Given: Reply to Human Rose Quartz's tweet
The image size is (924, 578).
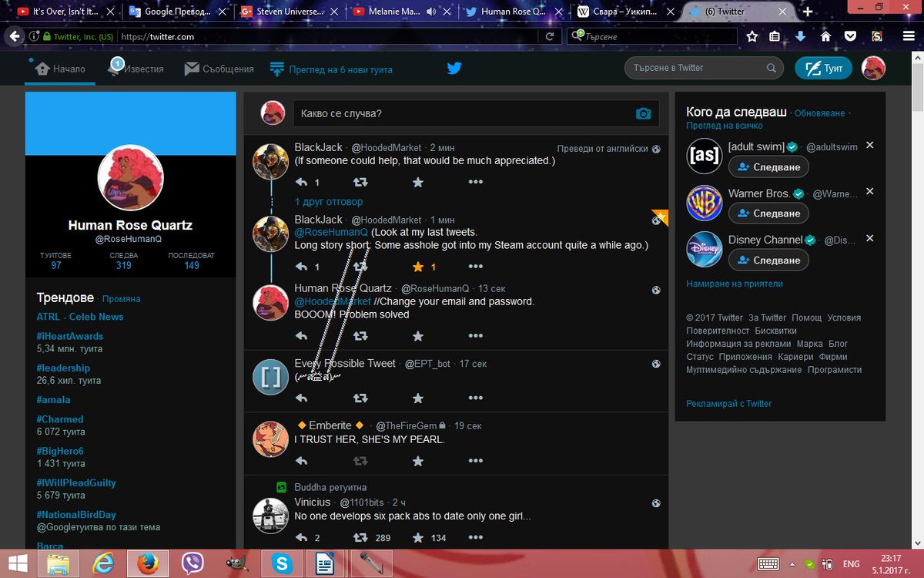Looking at the screenshot, I should pyautogui.click(x=301, y=335).
